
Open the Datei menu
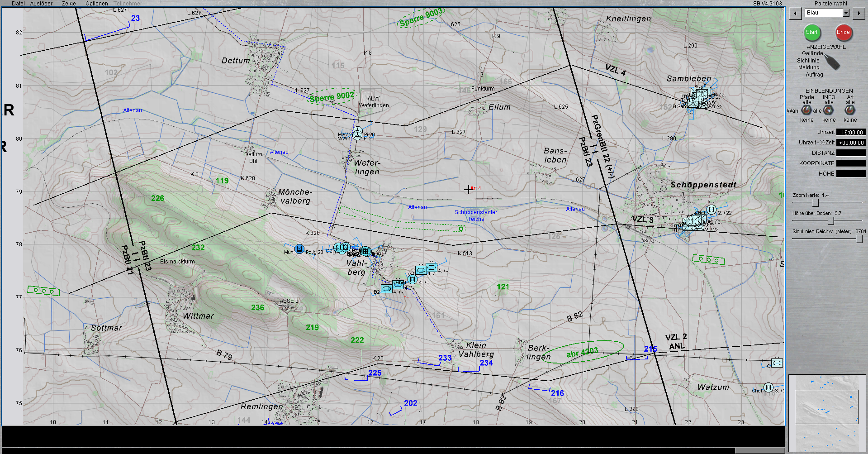tap(18, 3)
